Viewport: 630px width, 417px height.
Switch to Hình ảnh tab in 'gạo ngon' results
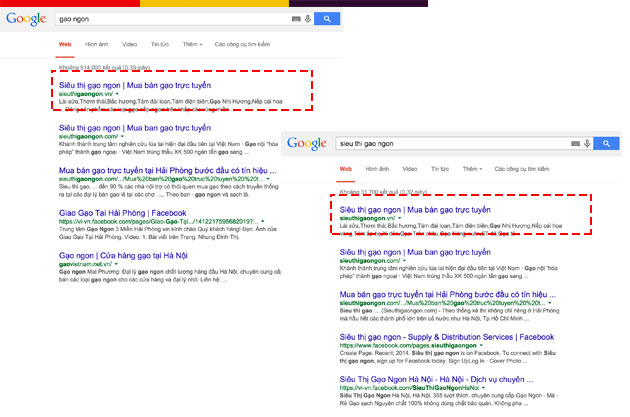[x=96, y=44]
